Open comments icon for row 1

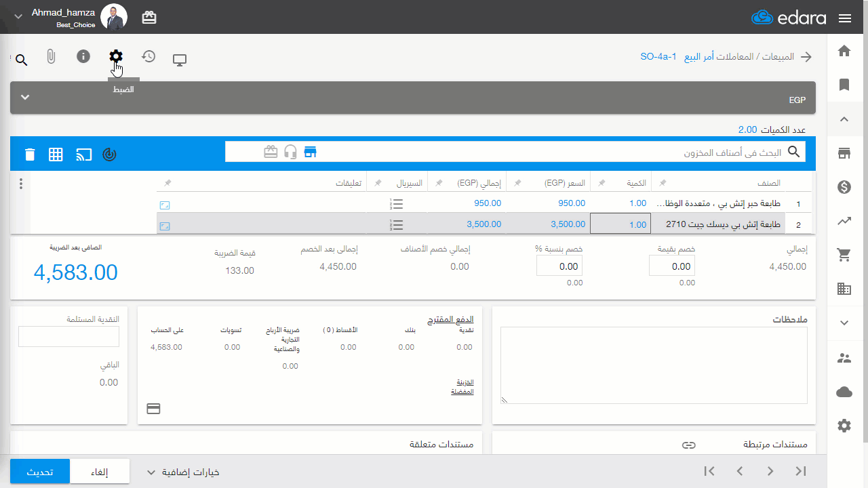(x=165, y=205)
